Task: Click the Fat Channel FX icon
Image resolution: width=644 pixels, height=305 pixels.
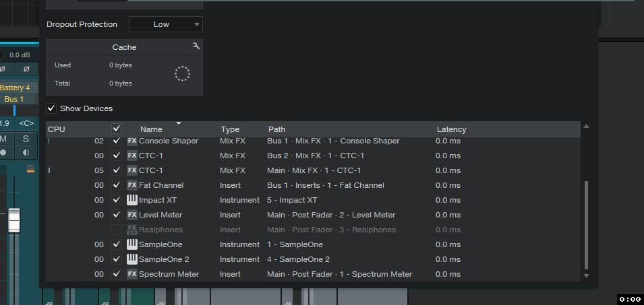Action: 132,185
